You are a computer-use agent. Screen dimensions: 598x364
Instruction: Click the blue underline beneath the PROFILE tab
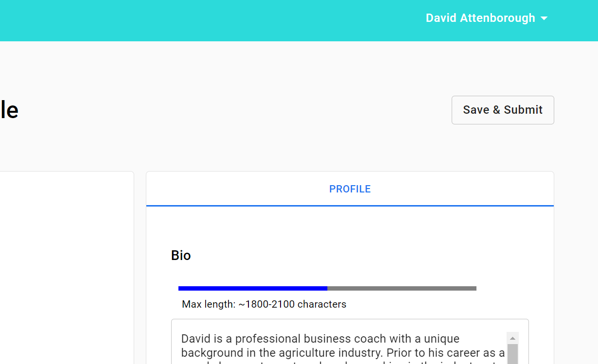tap(350, 206)
